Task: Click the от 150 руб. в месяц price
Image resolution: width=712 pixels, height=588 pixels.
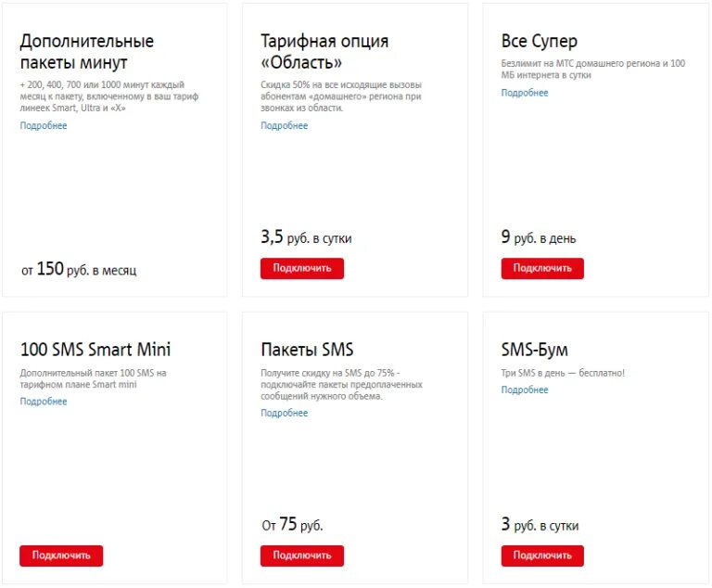Action: point(79,270)
